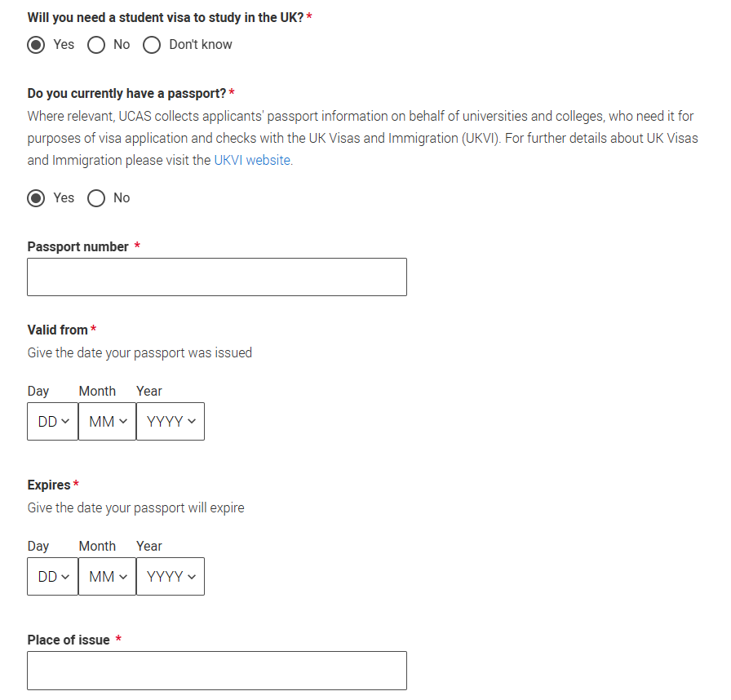
Task: Click the Expires heading
Action: click(x=49, y=485)
